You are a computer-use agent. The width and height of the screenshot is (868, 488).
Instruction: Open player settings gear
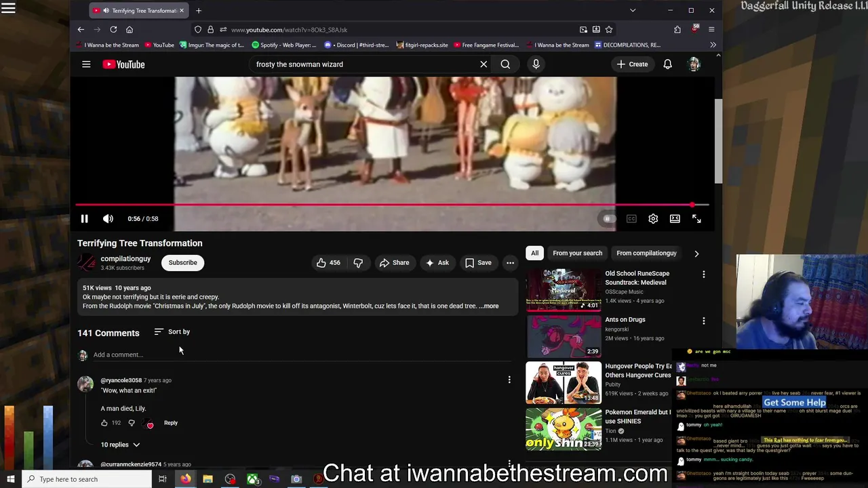[653, 219]
